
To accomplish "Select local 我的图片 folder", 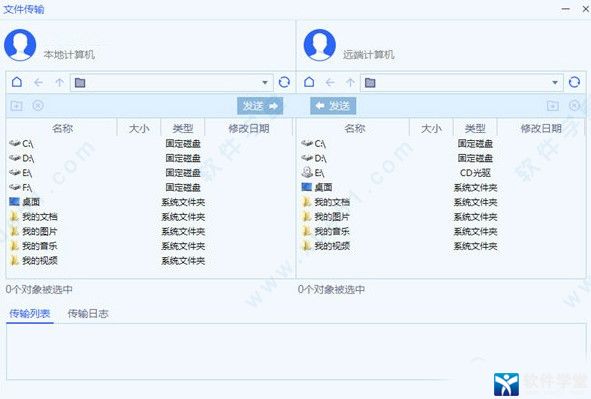I will point(33,231).
